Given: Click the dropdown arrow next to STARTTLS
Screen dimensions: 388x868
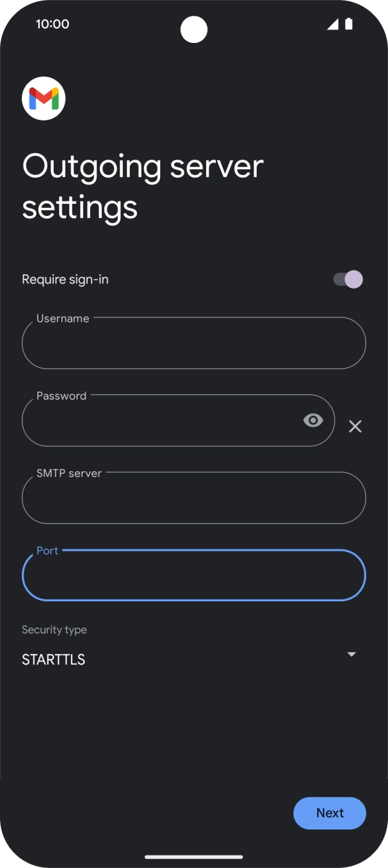Looking at the screenshot, I should tap(352, 655).
